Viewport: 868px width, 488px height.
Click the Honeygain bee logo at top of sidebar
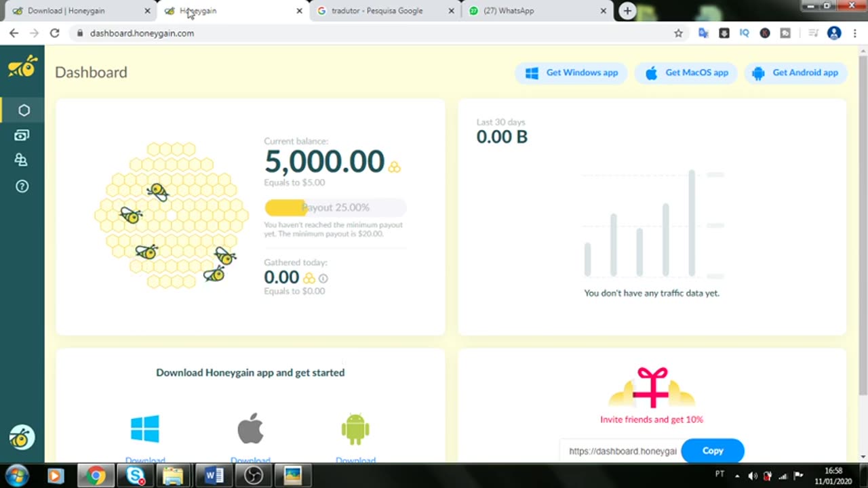(22, 66)
